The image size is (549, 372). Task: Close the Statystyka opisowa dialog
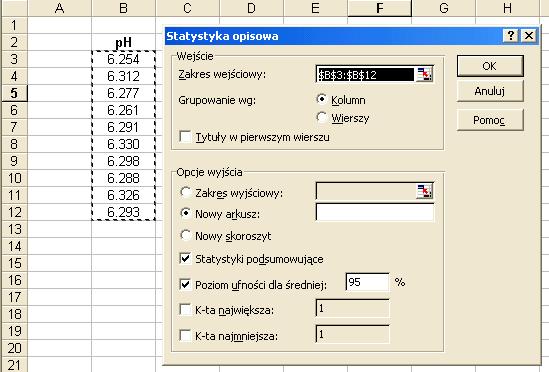pos(529,35)
